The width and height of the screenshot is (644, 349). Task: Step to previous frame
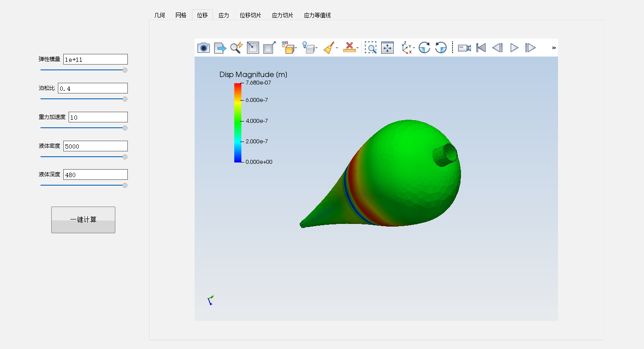click(497, 48)
